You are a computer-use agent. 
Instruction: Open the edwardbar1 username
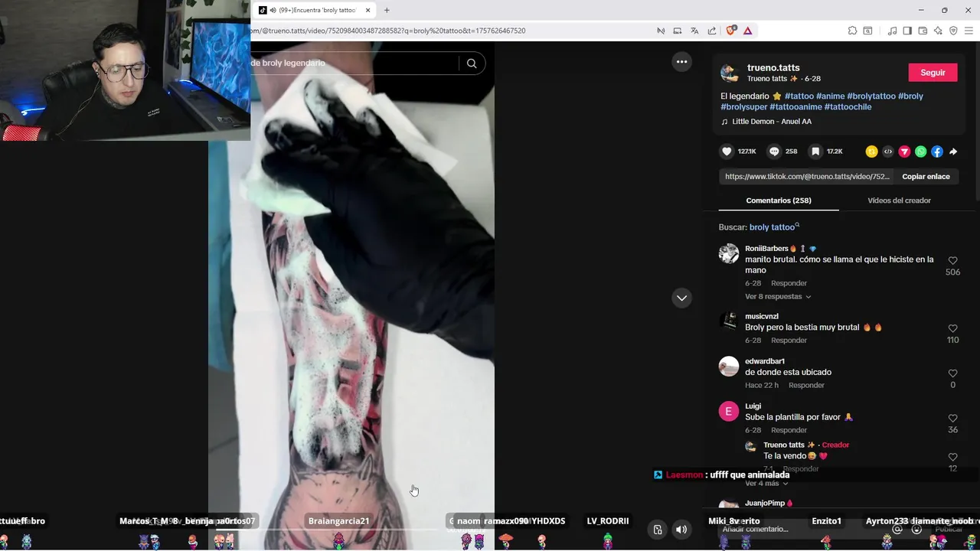(765, 361)
